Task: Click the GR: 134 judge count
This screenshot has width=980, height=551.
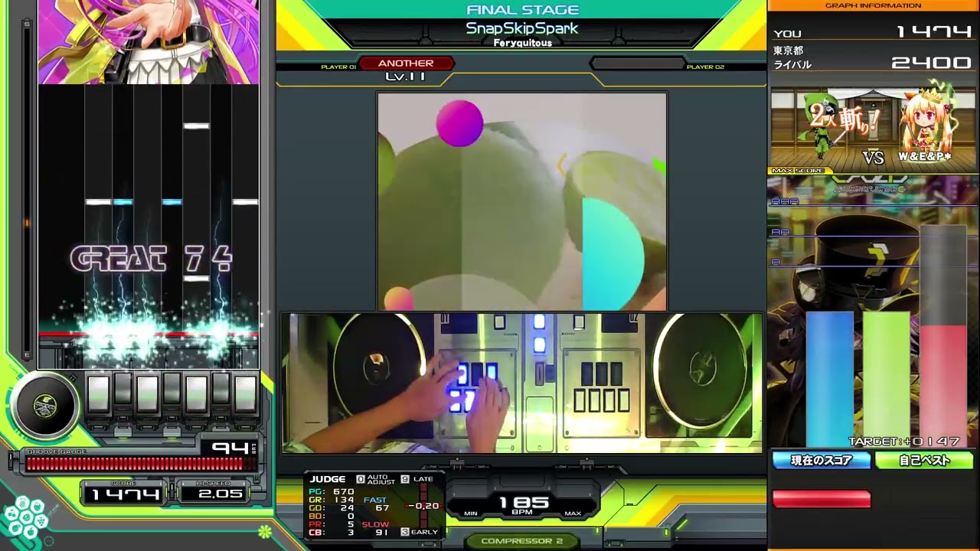Action: click(x=331, y=500)
